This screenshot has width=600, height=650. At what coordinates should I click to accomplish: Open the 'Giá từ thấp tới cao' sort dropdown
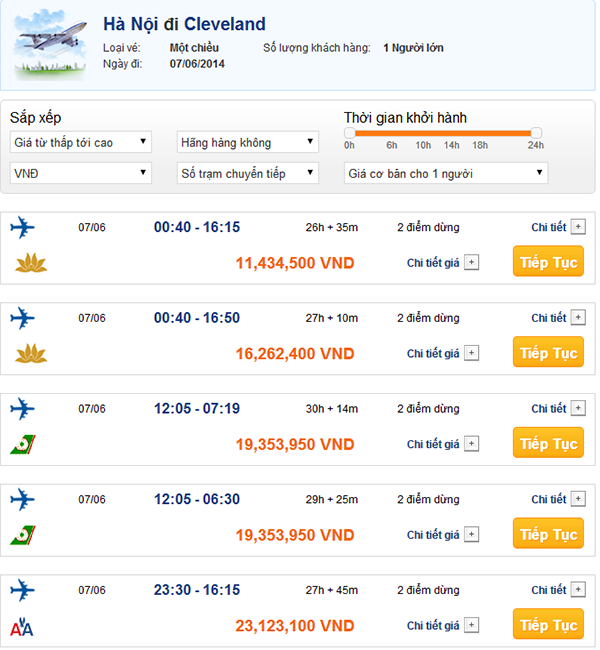click(x=81, y=142)
